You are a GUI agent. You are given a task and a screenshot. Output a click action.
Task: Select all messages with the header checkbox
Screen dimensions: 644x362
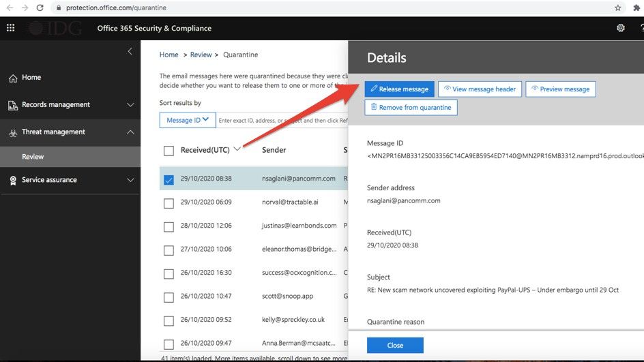point(169,151)
